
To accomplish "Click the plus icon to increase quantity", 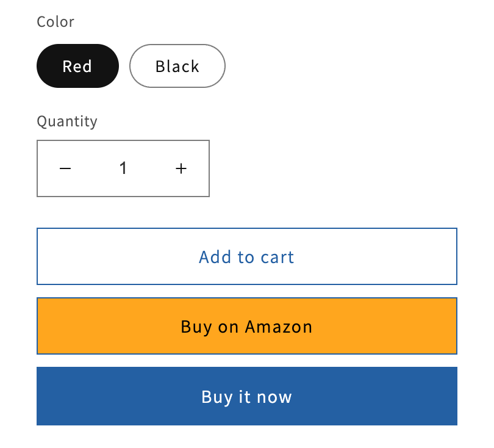I will pos(181,168).
